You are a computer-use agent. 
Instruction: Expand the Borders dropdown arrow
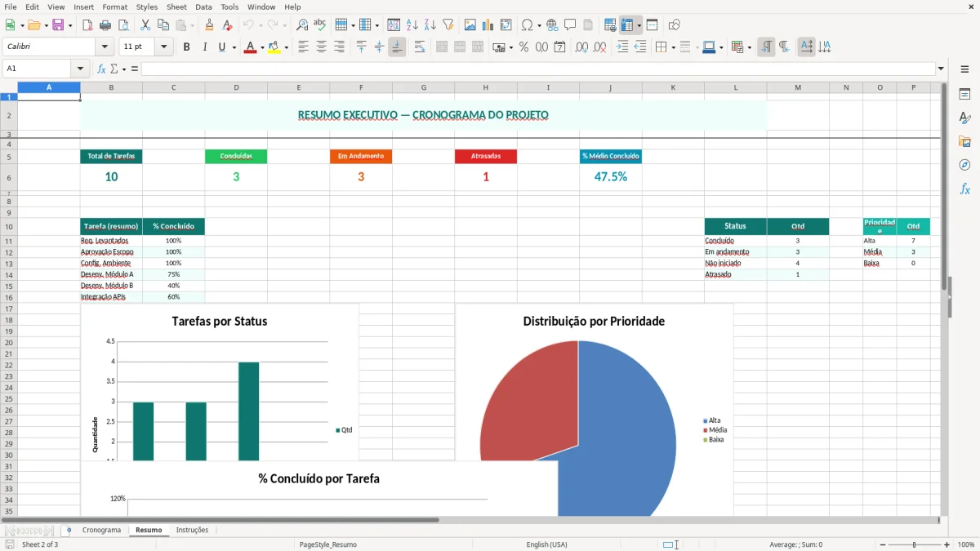(x=672, y=47)
